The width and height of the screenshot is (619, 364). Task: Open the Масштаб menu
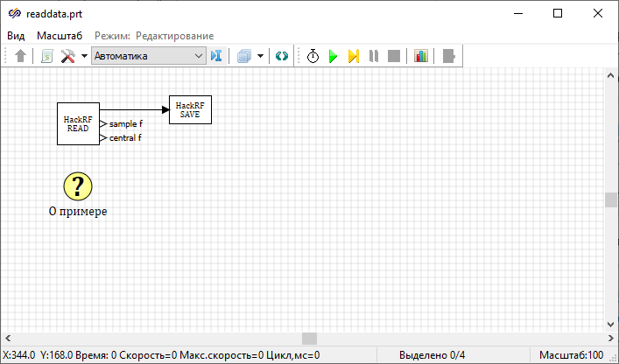(x=60, y=36)
